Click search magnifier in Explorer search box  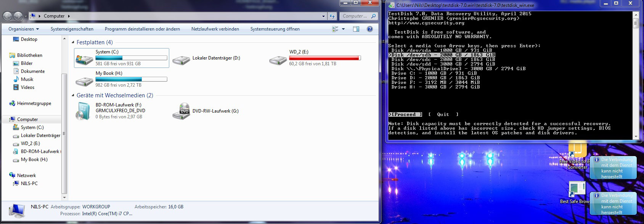[373, 16]
